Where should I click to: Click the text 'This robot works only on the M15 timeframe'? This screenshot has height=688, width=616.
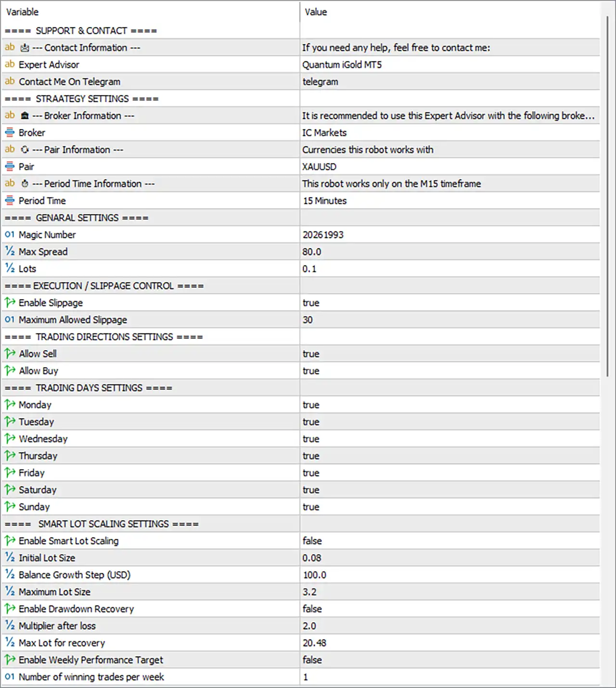click(392, 184)
